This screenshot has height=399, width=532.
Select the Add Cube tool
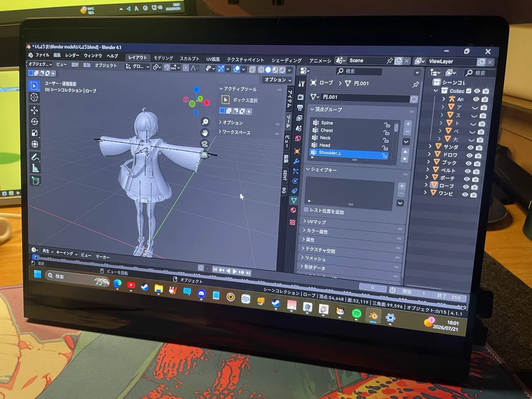coord(35,181)
